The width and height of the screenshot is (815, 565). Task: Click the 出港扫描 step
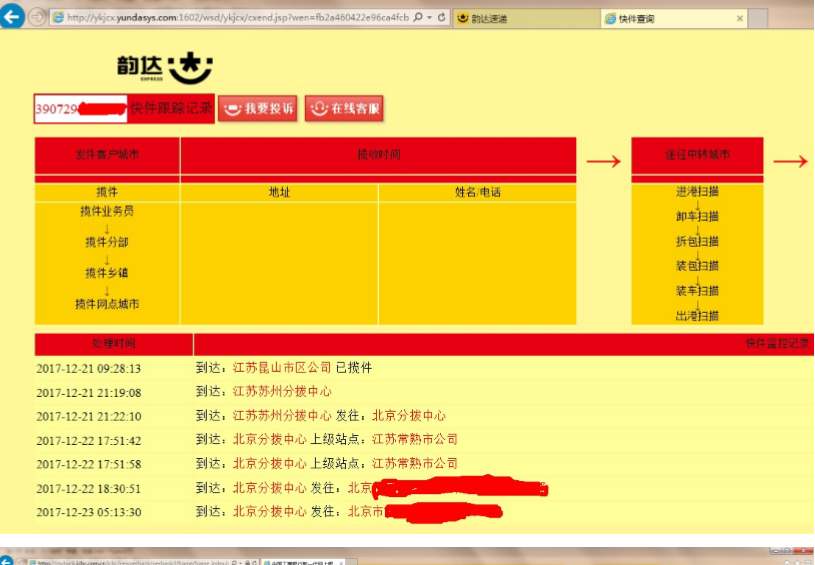[x=697, y=316]
